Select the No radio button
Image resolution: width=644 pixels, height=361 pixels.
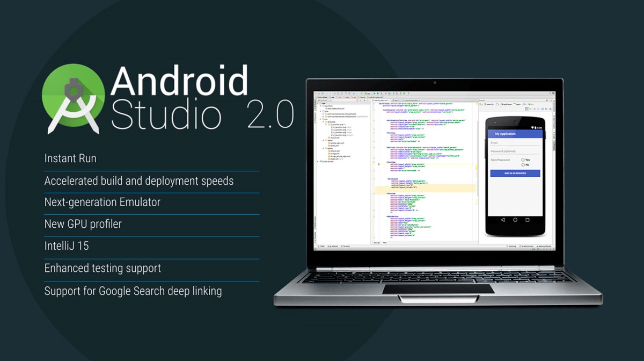(523, 165)
